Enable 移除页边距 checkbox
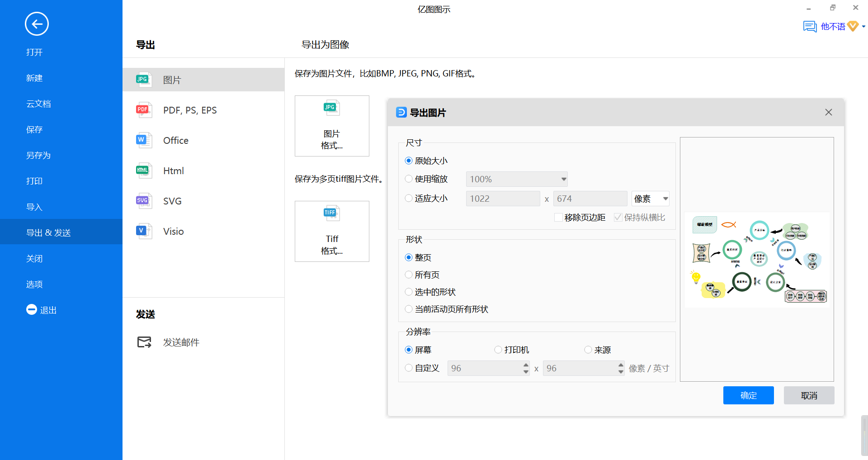Screen dimensions: 868x460 [558, 218]
